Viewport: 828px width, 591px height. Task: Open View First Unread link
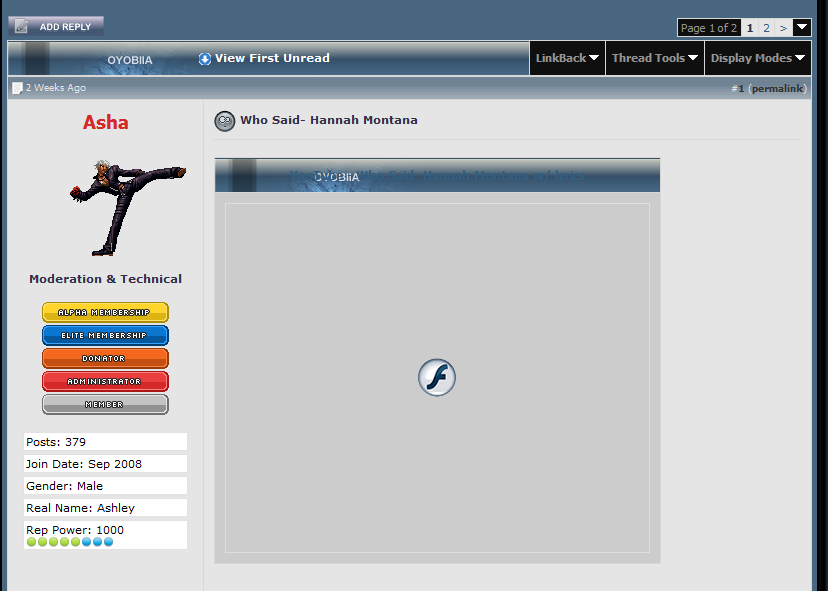272,58
